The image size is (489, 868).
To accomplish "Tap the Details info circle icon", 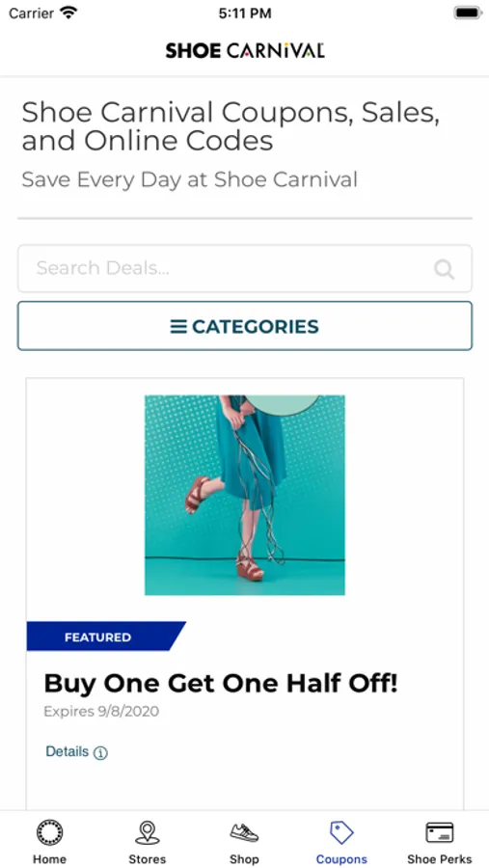I will click(x=100, y=753).
